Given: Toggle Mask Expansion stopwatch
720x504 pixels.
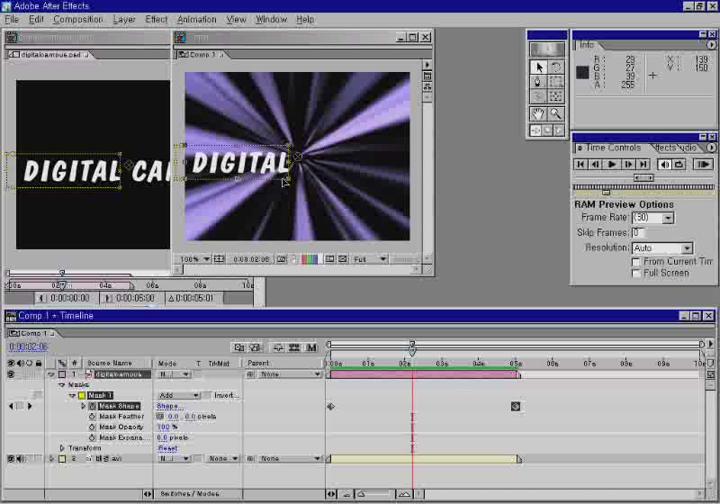Looking at the screenshot, I should click(x=92, y=438).
